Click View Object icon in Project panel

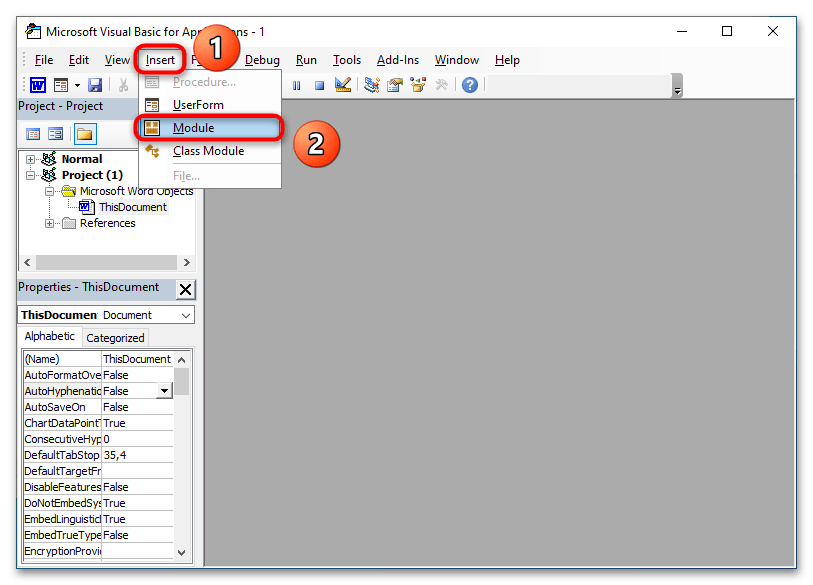[x=56, y=134]
